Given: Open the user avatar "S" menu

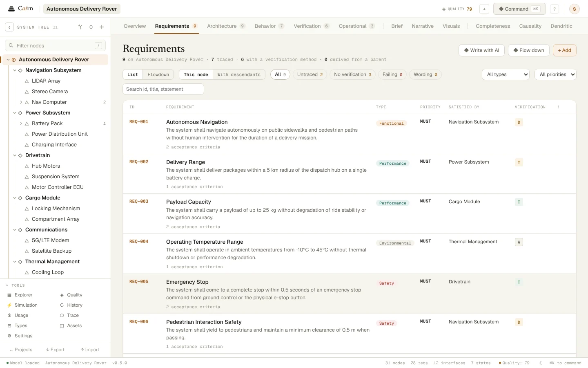Looking at the screenshot, I should point(575,9).
